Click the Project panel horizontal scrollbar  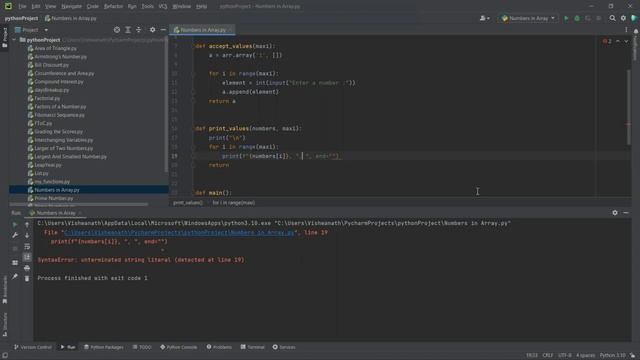(x=79, y=204)
